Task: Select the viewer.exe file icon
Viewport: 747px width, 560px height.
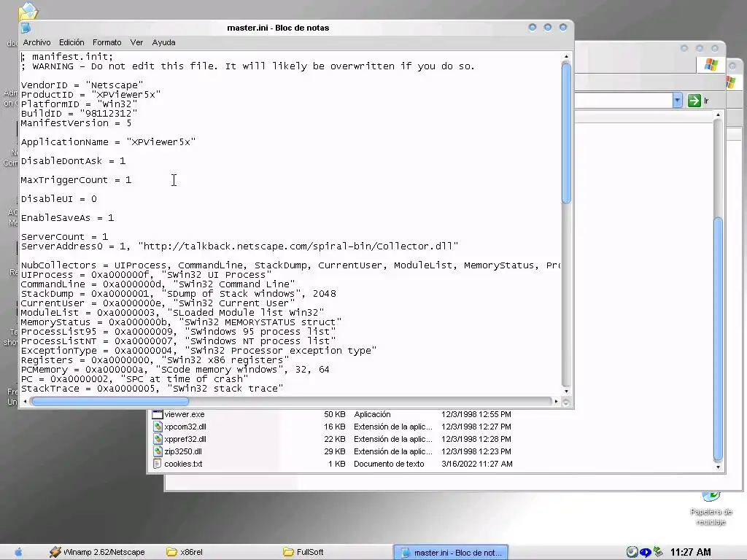Action: click(x=158, y=414)
